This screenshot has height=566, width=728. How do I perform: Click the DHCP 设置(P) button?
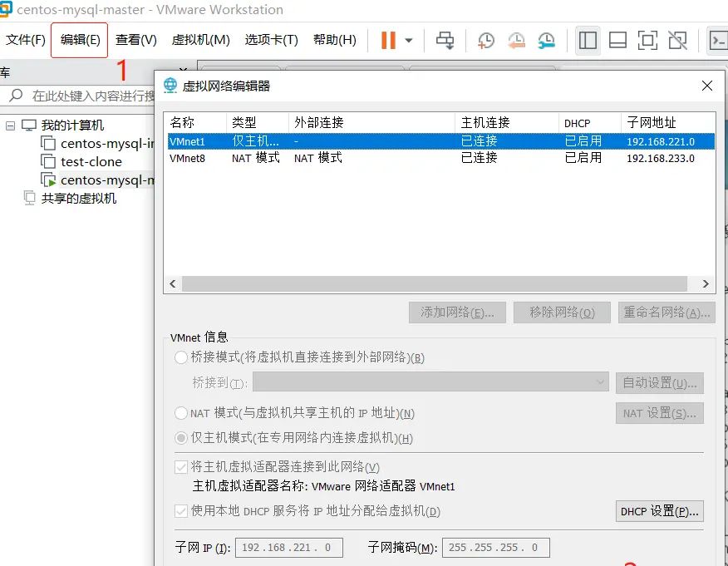659,511
